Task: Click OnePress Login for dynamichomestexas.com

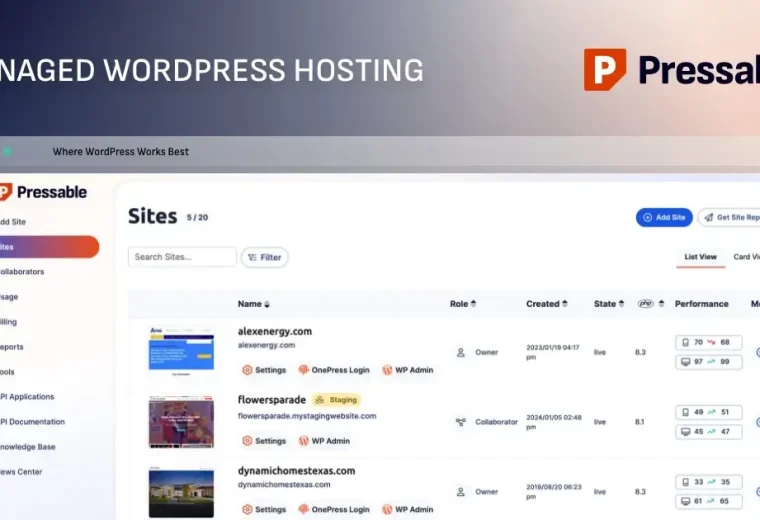Action: coord(334,509)
